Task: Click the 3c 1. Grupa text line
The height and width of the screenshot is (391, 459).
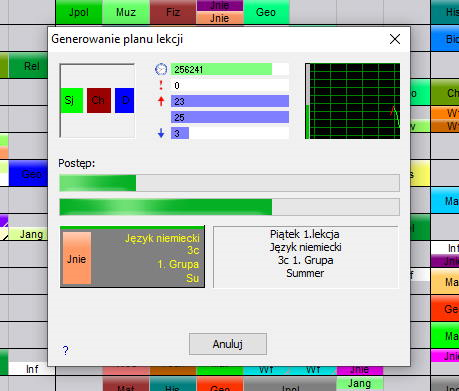Action: [x=305, y=260]
